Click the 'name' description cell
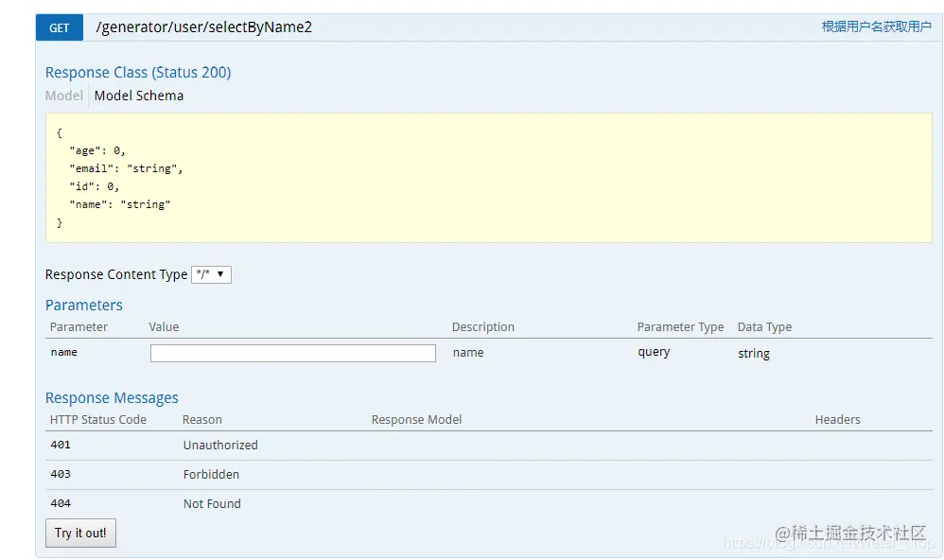 point(468,353)
